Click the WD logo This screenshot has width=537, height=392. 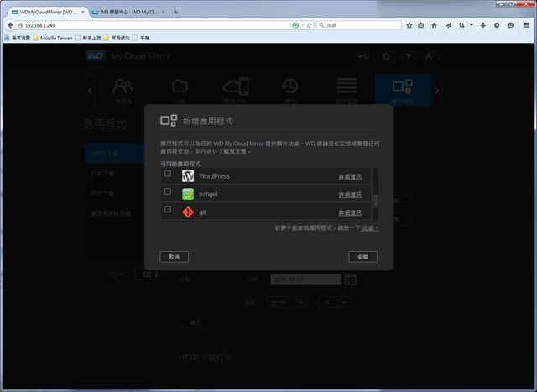pos(95,56)
